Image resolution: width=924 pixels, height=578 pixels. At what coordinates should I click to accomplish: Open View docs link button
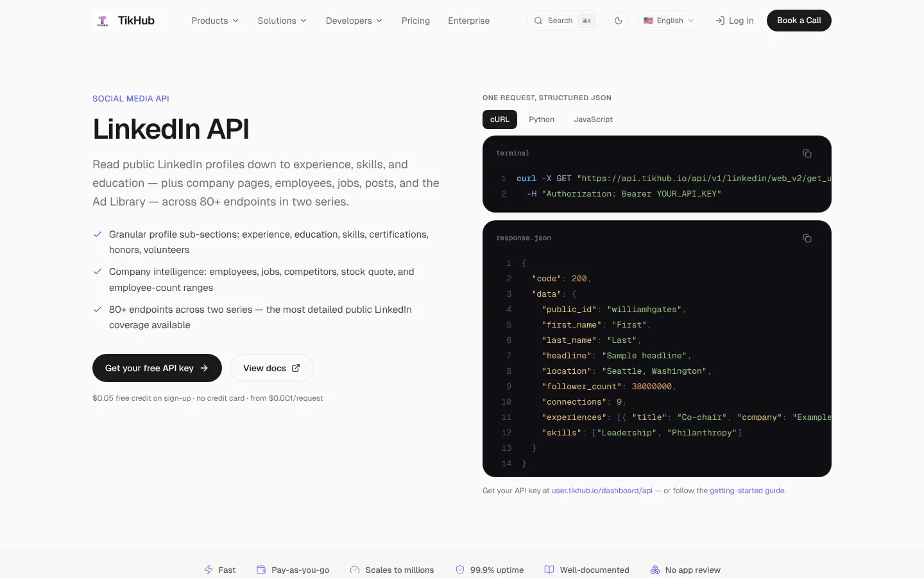coord(271,368)
